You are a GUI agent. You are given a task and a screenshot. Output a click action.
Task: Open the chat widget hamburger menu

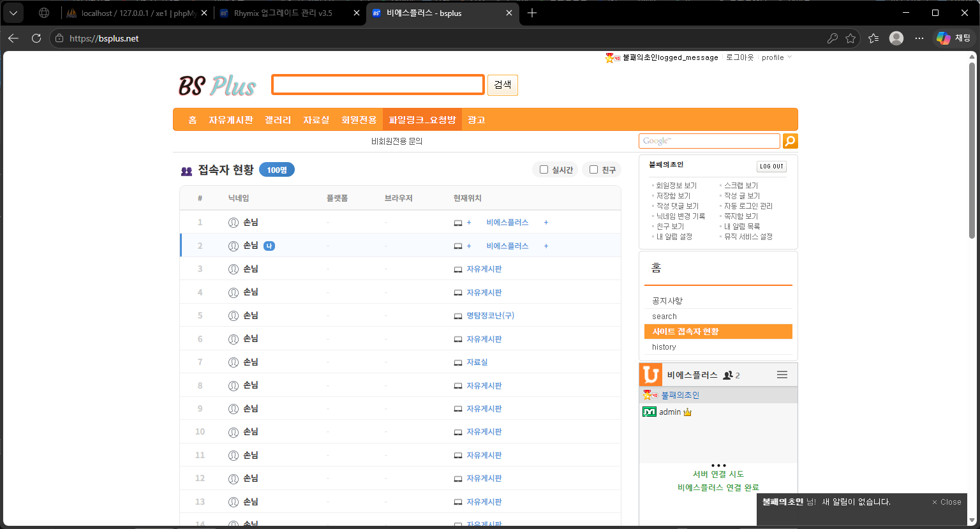(x=782, y=375)
